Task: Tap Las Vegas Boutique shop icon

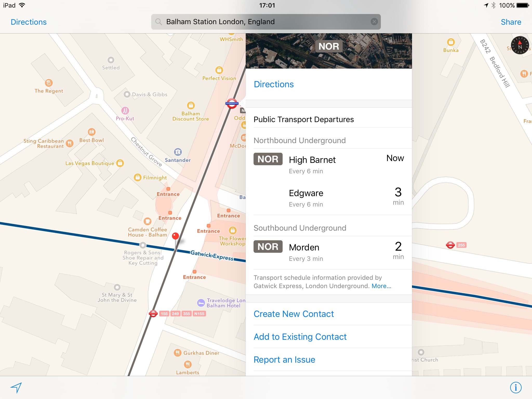Action: (120, 163)
